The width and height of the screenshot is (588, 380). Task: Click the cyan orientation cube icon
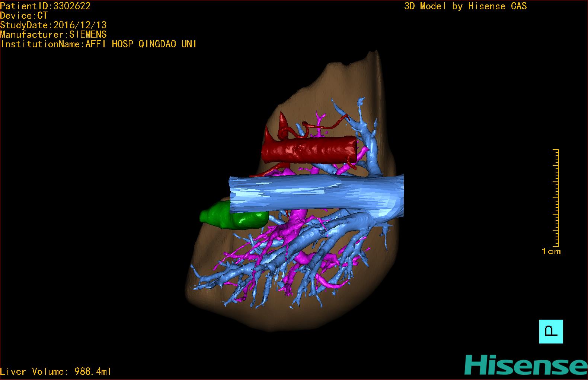click(551, 331)
